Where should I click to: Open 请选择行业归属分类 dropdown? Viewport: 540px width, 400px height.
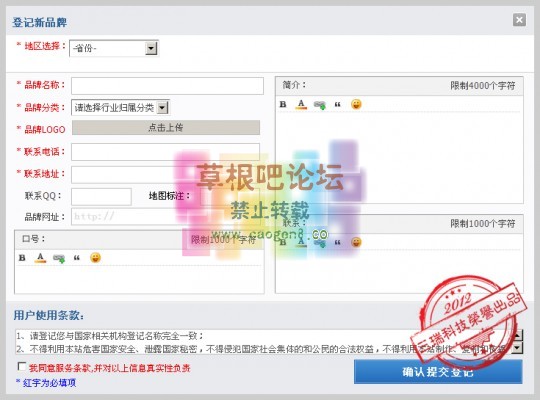click(x=121, y=107)
